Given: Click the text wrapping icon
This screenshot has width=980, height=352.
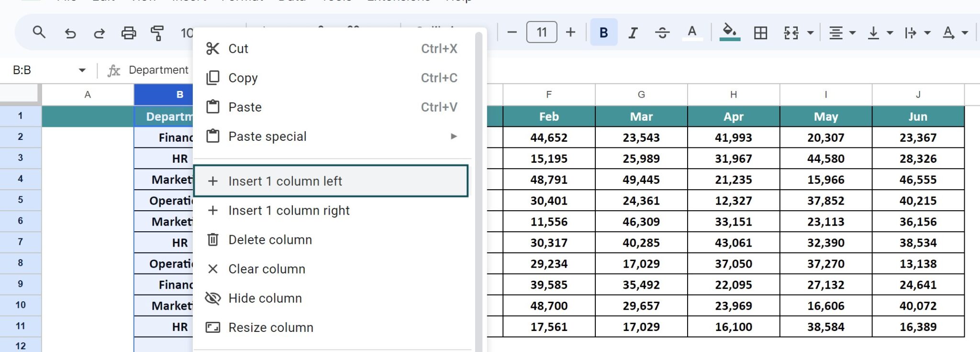Looking at the screenshot, I should click(x=911, y=33).
